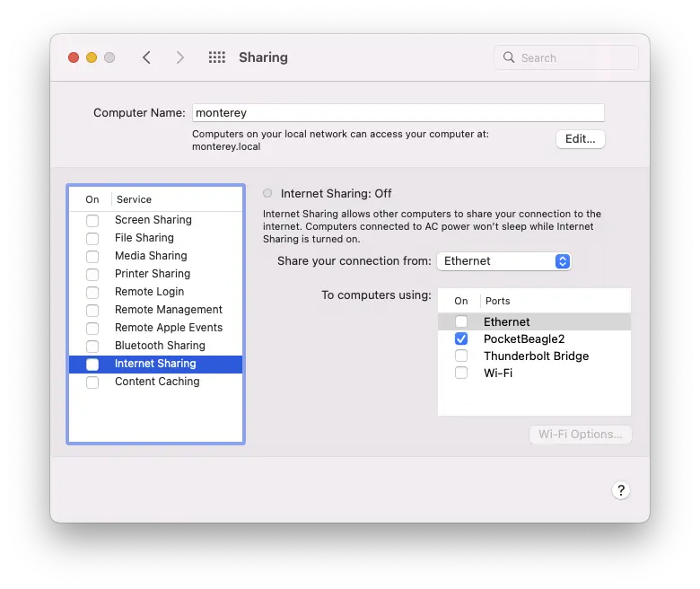Select the Wi-Fi port row
700x589 pixels.
[x=534, y=373]
